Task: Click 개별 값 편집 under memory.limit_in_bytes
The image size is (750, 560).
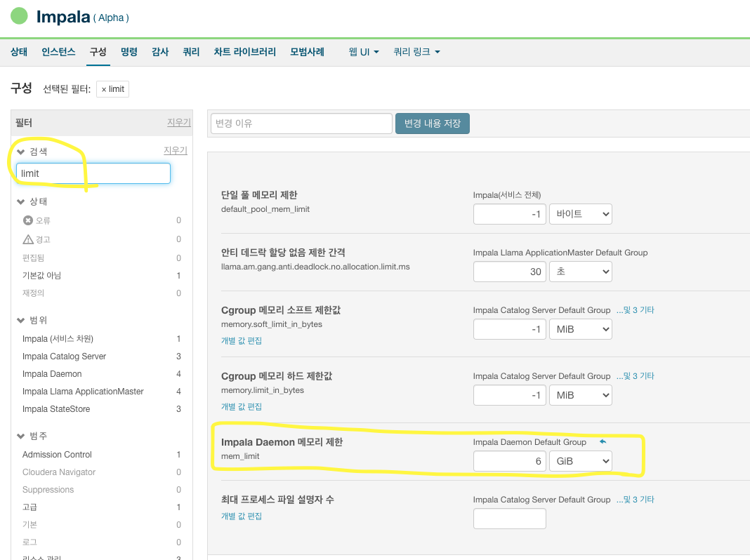Action: click(242, 406)
